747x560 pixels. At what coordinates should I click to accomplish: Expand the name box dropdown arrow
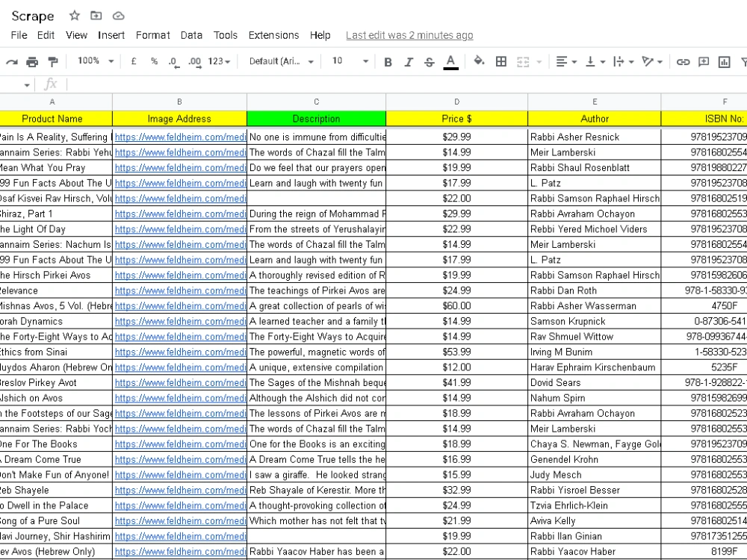tap(27, 85)
